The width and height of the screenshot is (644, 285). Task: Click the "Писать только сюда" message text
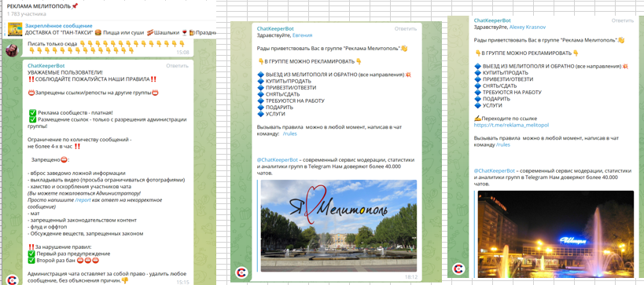(53, 43)
